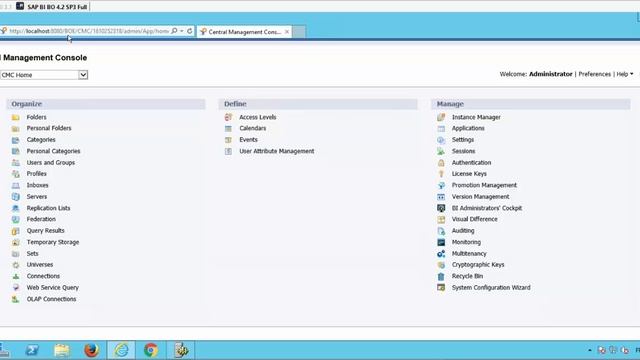Switch to Central Management Console tab
This screenshot has width=640, height=360.
pyautogui.click(x=244, y=31)
